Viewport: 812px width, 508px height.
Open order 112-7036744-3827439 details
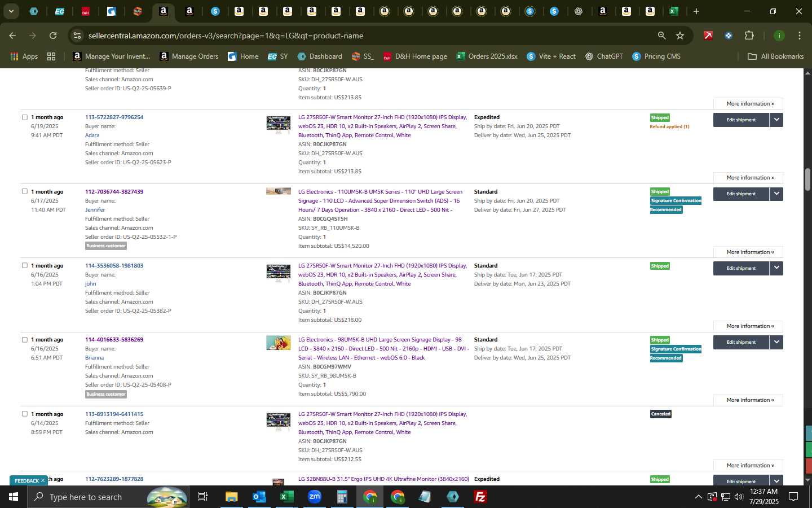114,192
